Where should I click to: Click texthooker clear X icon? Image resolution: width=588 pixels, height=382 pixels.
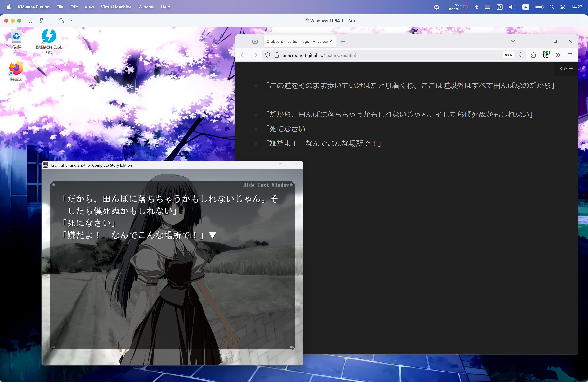(x=561, y=68)
